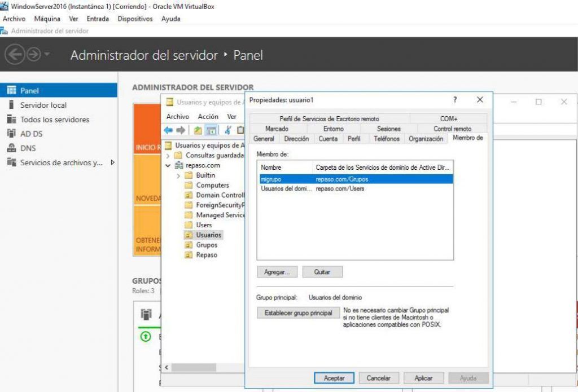
Task: Switch to the Cuenta tab
Action: 328,139
